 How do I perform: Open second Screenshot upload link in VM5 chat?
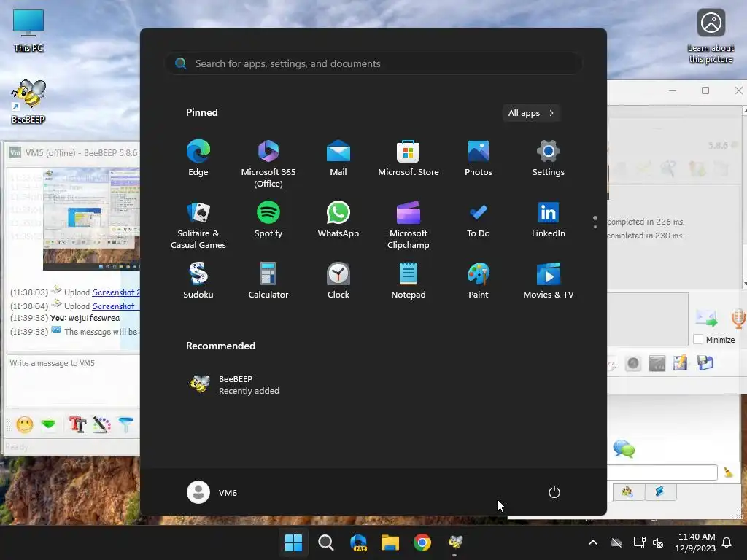click(115, 306)
